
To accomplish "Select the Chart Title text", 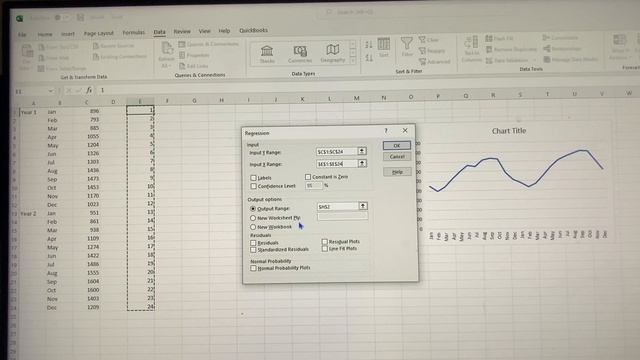I will coord(509,131).
